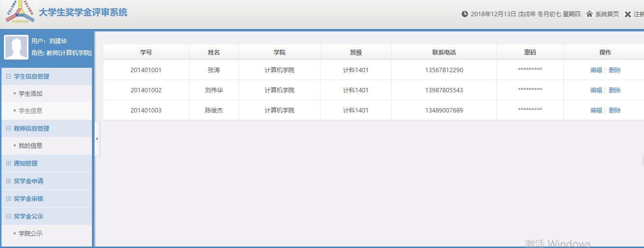Viewport: 644px width, 248px height.
Task: Click the 角色: 教师[计算机学院] label
Action: (61, 53)
